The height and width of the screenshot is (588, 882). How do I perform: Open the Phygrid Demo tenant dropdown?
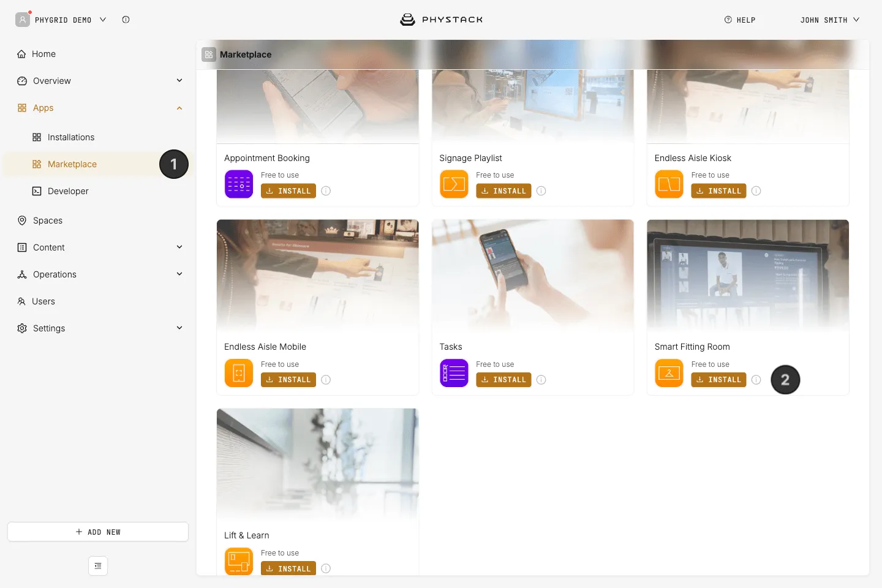pyautogui.click(x=61, y=20)
